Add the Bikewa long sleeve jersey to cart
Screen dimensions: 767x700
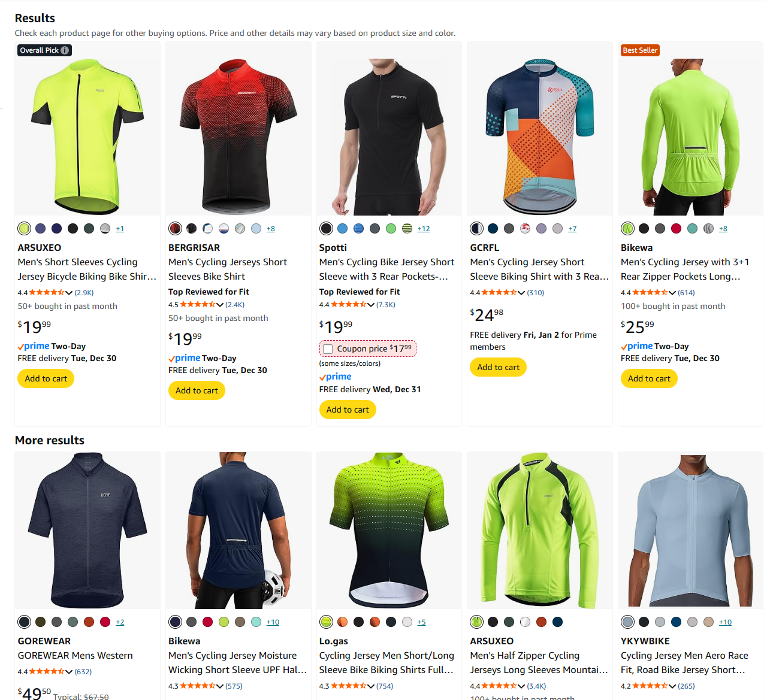pyautogui.click(x=649, y=378)
